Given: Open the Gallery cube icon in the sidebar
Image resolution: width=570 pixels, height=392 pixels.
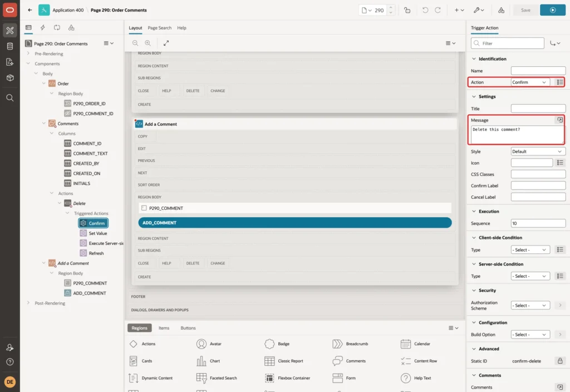Looking at the screenshot, I should click(10, 78).
